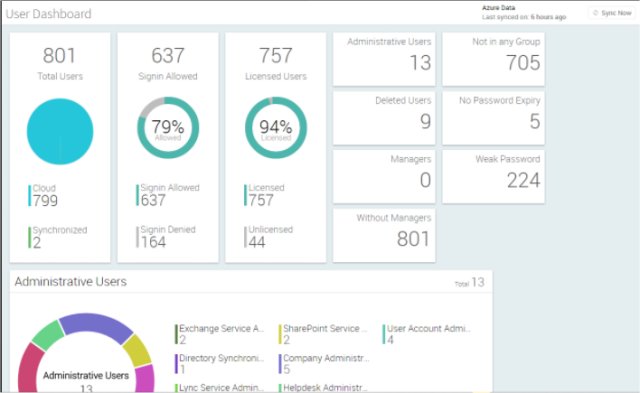
Task: Open the No Password Expiry card
Action: 493,118
